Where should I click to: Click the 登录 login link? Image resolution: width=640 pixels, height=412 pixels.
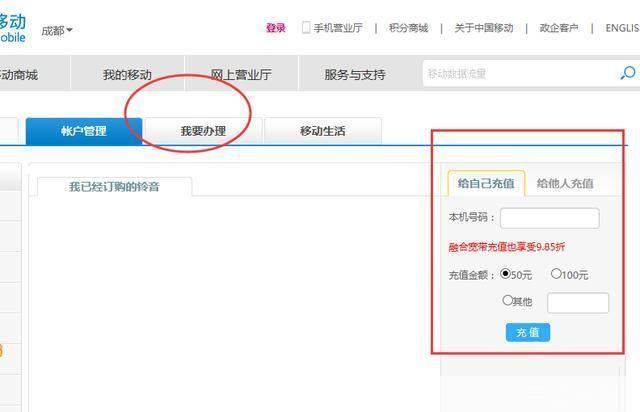(x=276, y=28)
